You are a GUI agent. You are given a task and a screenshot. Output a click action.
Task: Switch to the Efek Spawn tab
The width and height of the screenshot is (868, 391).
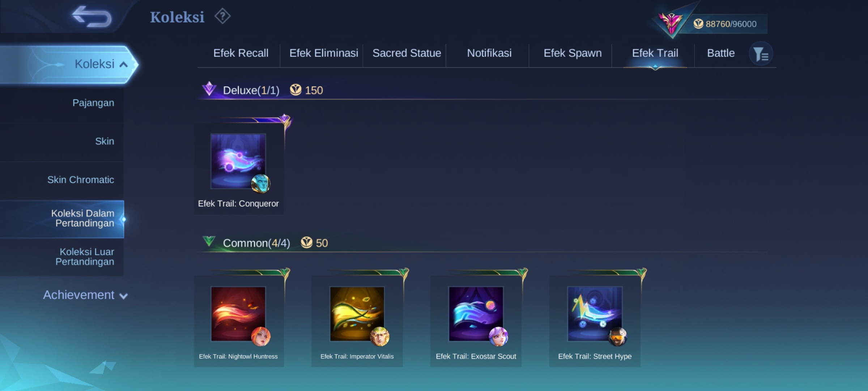click(573, 53)
